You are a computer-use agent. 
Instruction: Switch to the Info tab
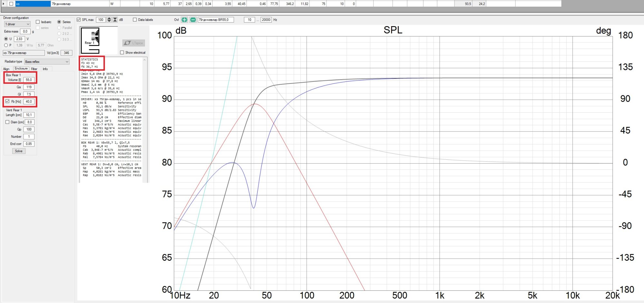pos(45,69)
